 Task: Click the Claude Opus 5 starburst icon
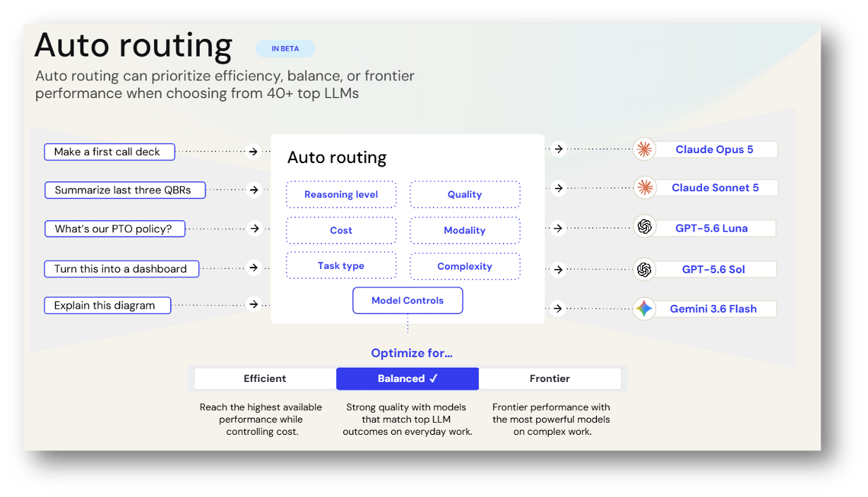coord(643,149)
